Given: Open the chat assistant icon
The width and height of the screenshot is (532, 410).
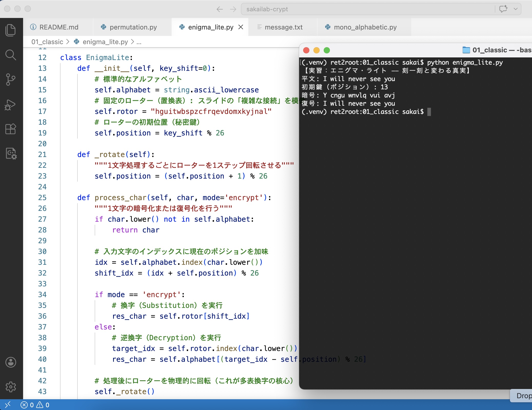Looking at the screenshot, I should coord(503,9).
